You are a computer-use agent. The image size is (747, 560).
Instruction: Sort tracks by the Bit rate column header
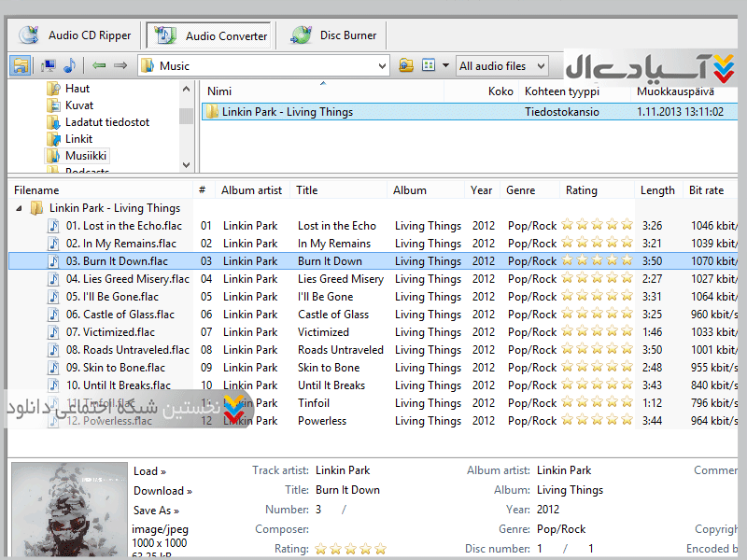point(706,190)
